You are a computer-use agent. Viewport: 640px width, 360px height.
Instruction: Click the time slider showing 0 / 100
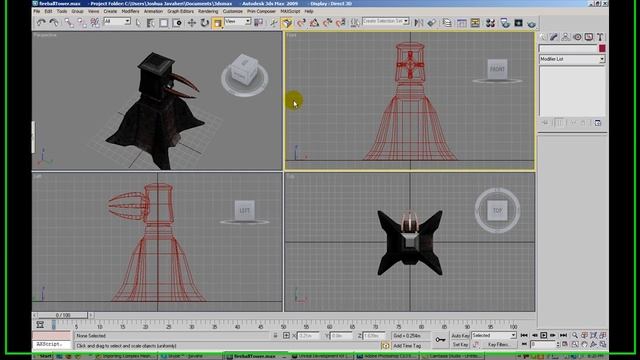63,315
